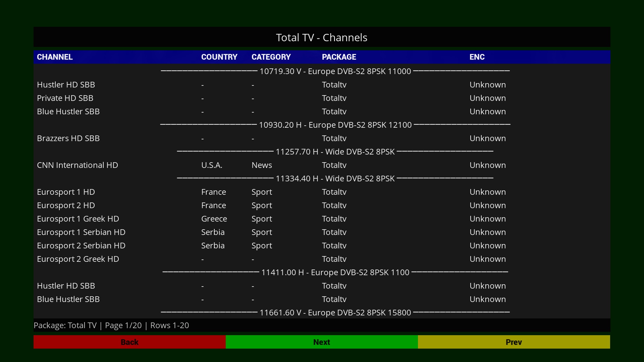Click Totaltv in the CNN International HD row
This screenshot has height=362, width=644.
click(x=334, y=165)
